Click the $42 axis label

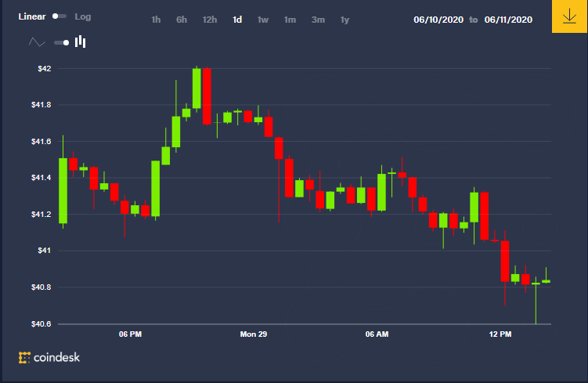[45, 69]
